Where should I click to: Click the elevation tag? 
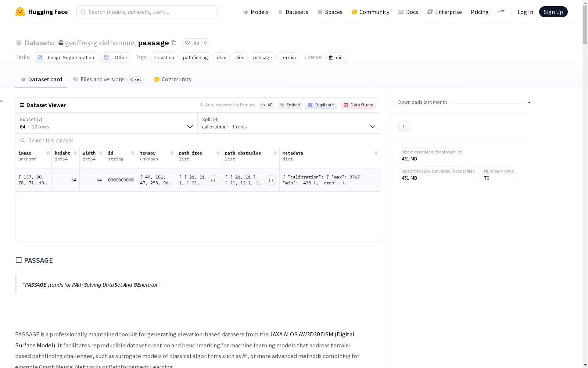tap(164, 57)
